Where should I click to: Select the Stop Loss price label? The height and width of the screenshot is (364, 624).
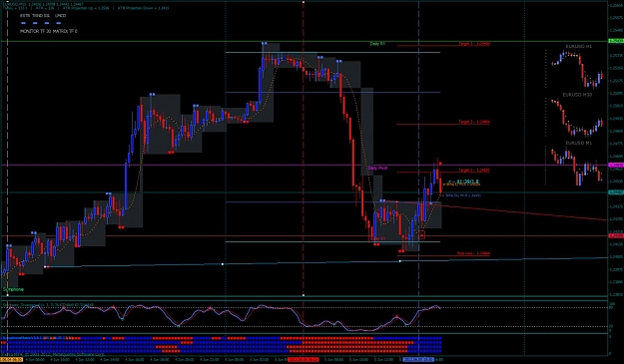point(473,253)
